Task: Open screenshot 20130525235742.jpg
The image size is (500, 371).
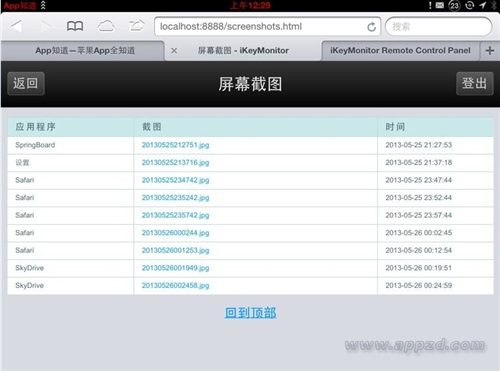Action: point(175,215)
